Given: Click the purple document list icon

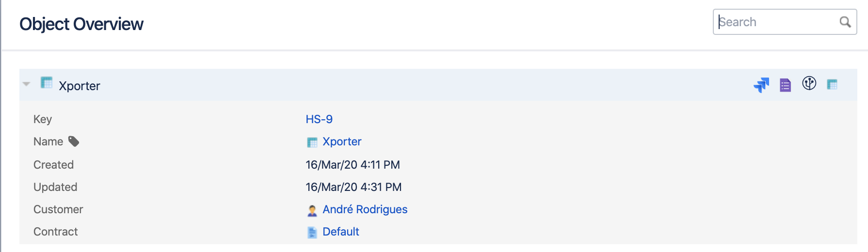Looking at the screenshot, I should pyautogui.click(x=785, y=85).
